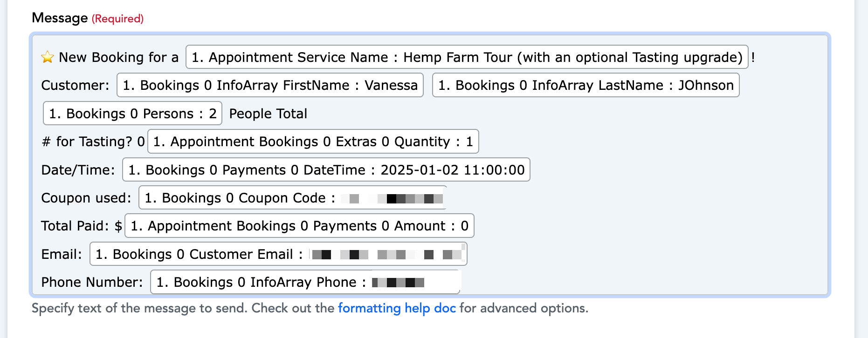Click the star emoji in the message
The image size is (868, 338).
point(48,57)
